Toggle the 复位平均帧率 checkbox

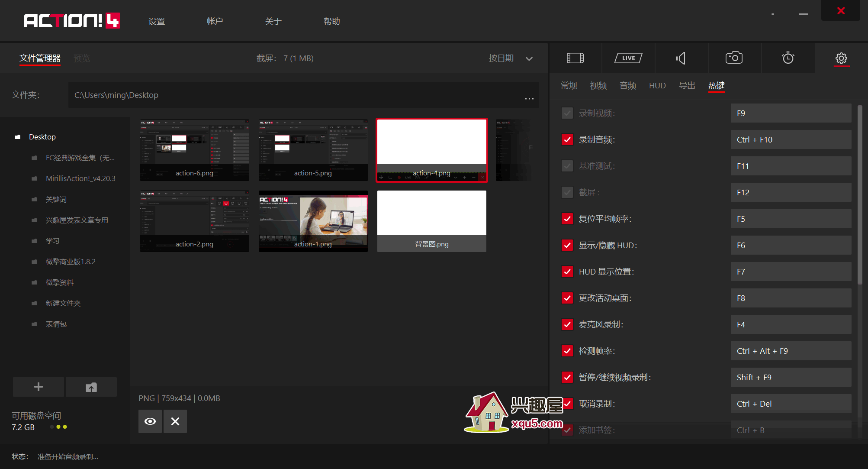point(567,219)
